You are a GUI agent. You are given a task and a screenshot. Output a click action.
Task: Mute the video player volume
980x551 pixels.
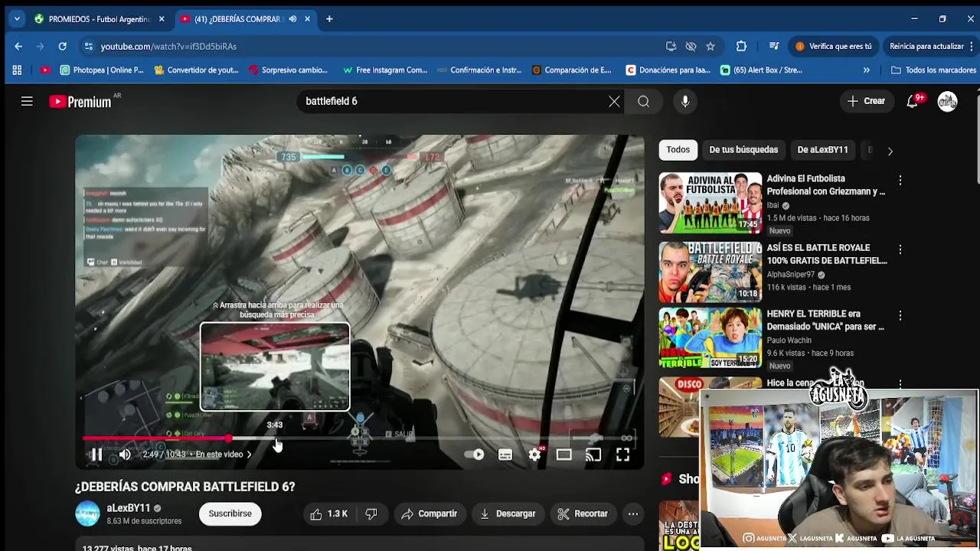pos(125,455)
